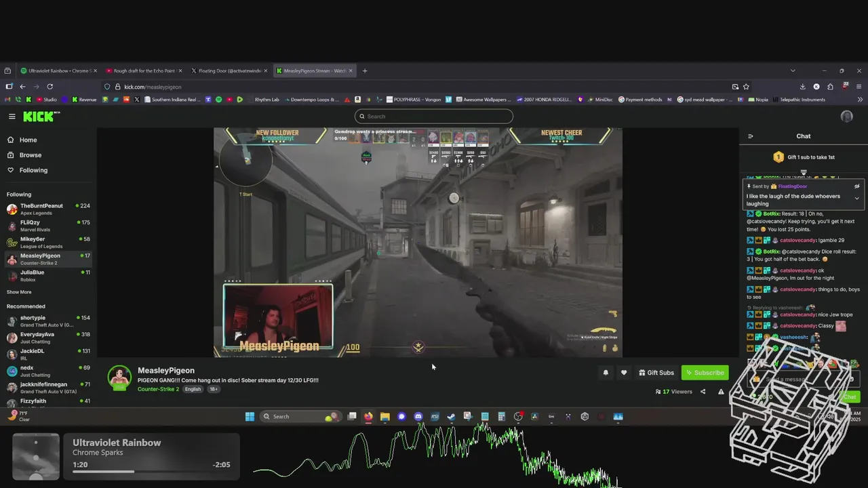
Task: Go back in browser history
Action: pyautogui.click(x=22, y=87)
